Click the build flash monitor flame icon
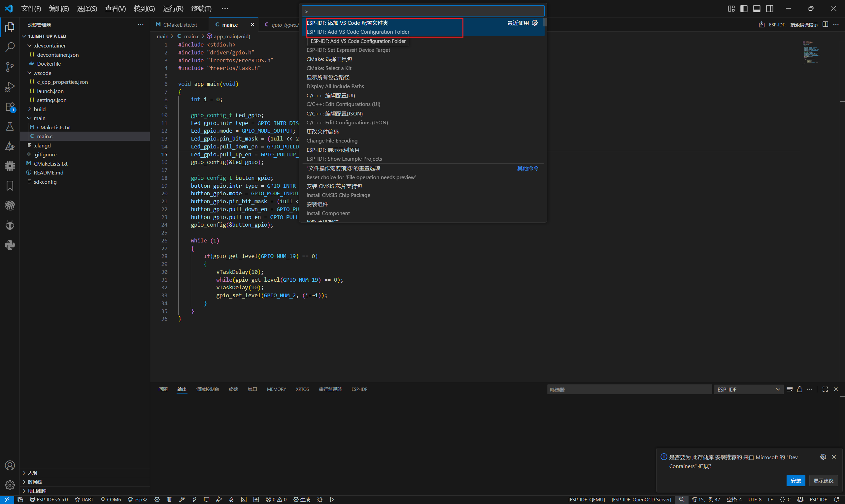 (231, 499)
